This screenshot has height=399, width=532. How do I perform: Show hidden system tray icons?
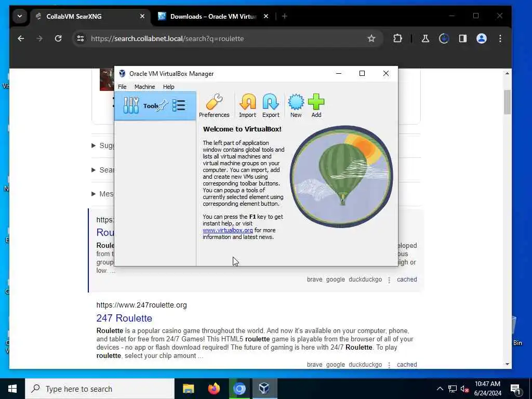(440, 389)
